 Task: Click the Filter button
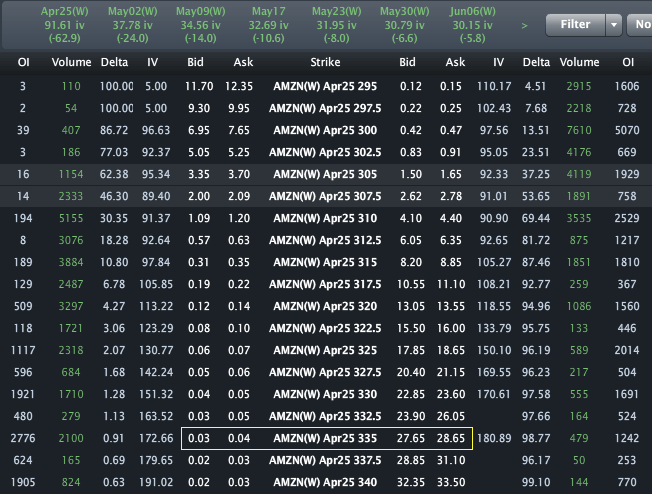[575, 25]
